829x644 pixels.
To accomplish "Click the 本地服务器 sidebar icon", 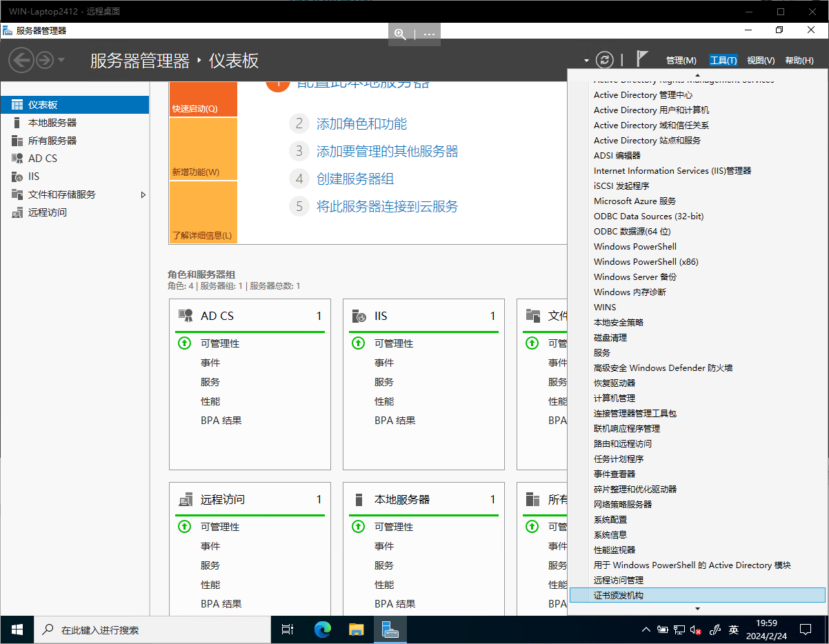I will coord(17,123).
